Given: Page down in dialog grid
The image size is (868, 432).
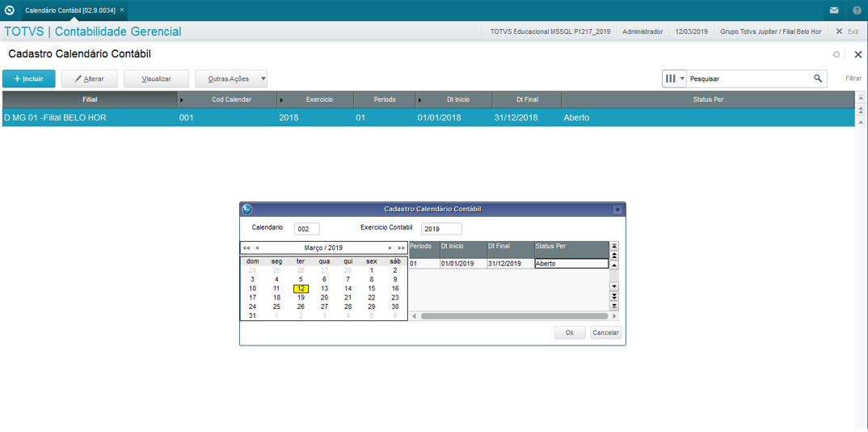Looking at the screenshot, I should pos(614,296).
